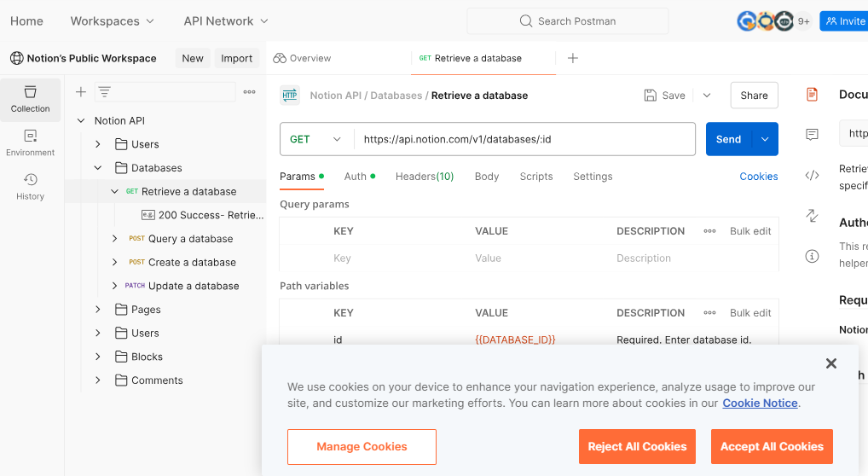Viewport: 868px width, 476px height.
Task: Switch to the Body tab
Action: [487, 177]
